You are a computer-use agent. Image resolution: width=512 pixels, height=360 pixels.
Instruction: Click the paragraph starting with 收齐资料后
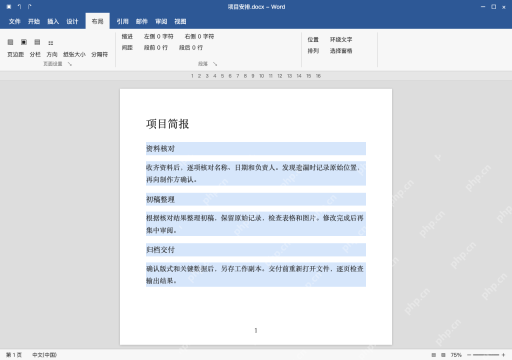pyautogui.click(x=256, y=173)
